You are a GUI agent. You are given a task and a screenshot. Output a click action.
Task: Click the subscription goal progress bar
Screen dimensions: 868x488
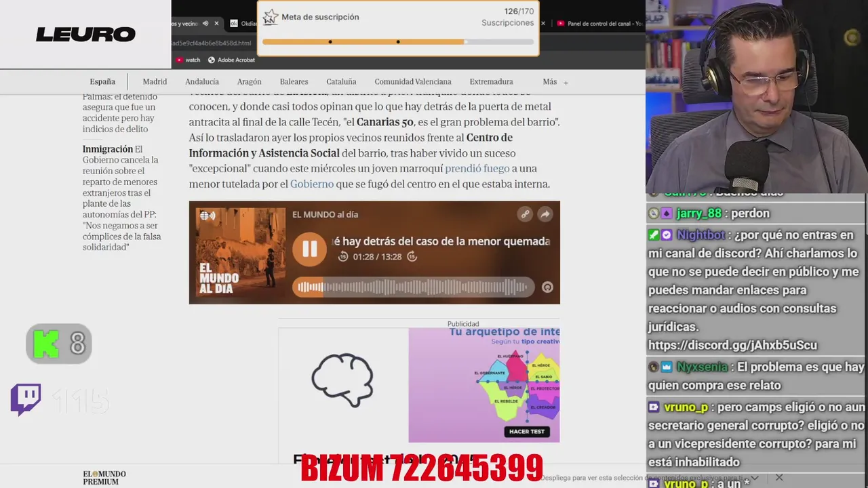[x=398, y=42]
